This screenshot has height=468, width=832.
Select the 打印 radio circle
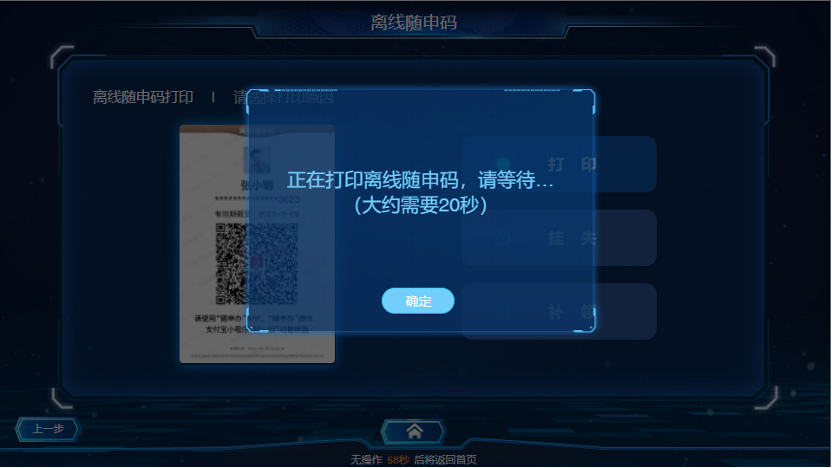click(504, 164)
